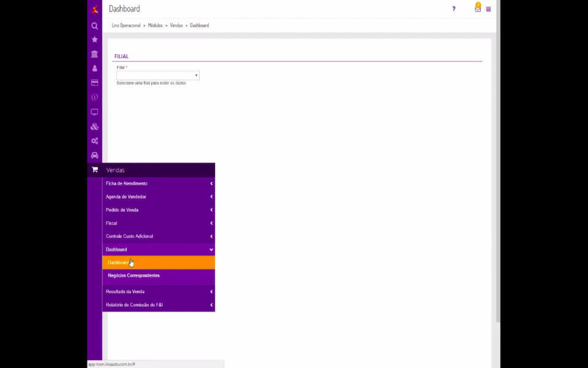Open the gears settings sidebar icon
The image size is (588, 368).
[x=94, y=141]
